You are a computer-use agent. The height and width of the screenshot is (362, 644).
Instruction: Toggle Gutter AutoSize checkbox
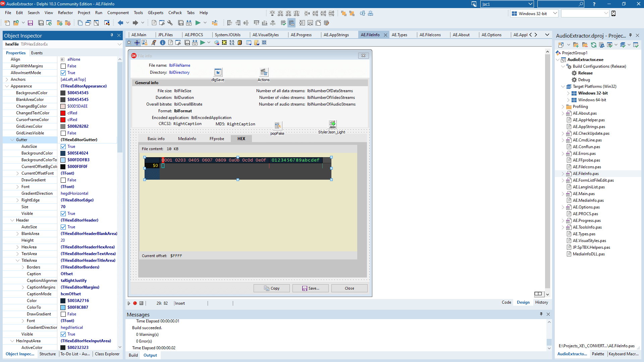pyautogui.click(x=63, y=147)
